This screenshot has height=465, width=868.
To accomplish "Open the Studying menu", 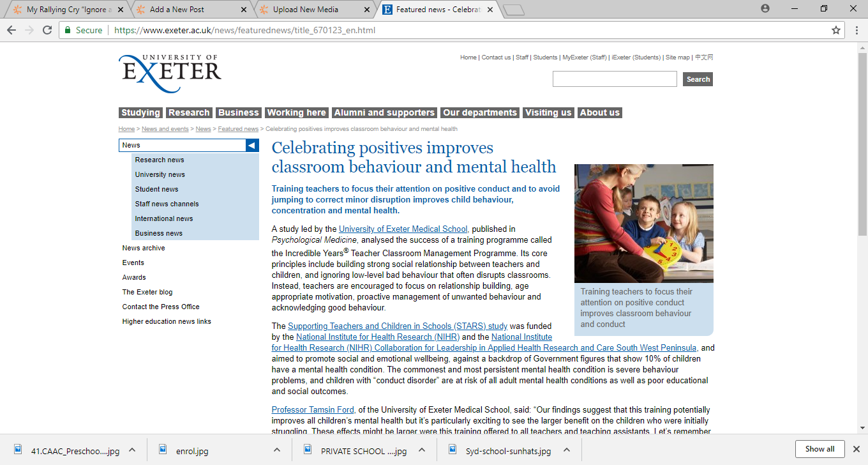I will [x=140, y=112].
